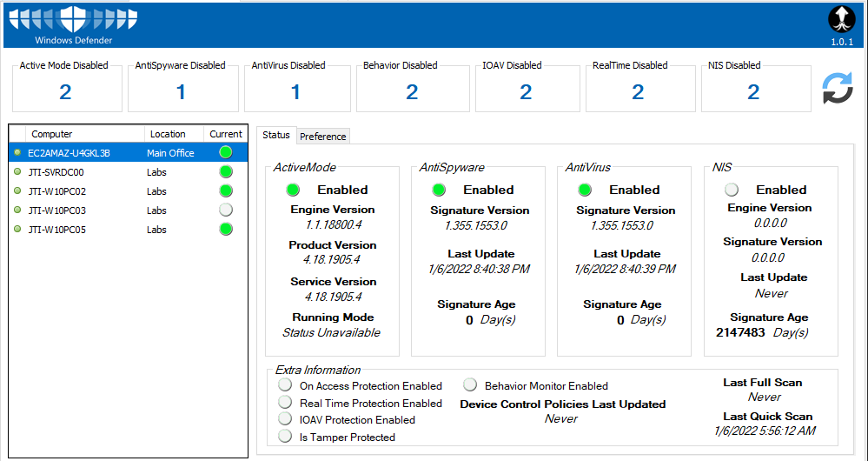Viewport: 868px width, 461px height.
Task: Click the AntiVirus last update 8:40:39 PM
Action: [625, 270]
